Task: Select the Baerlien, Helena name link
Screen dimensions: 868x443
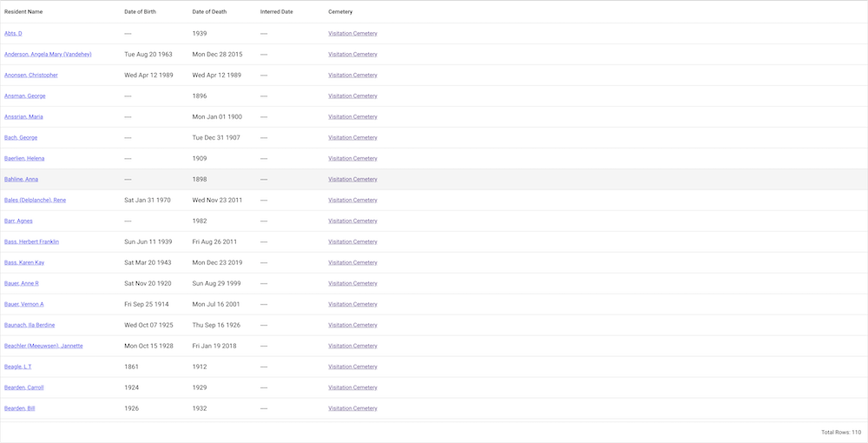Action: click(24, 158)
